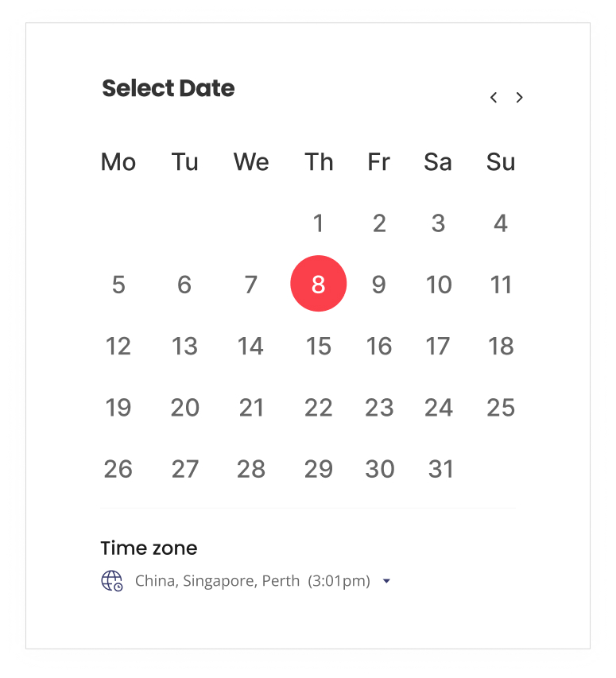Pick Sunday the 4th
616x678 pixels.
[x=501, y=223]
